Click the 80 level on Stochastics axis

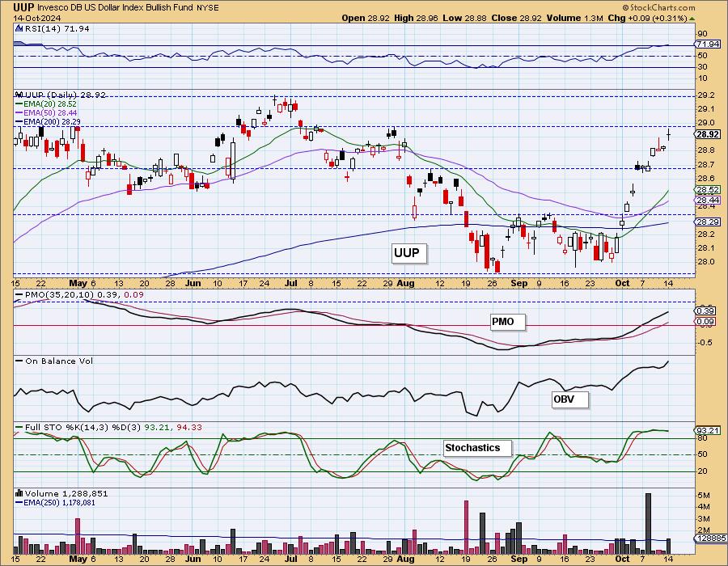click(x=702, y=438)
